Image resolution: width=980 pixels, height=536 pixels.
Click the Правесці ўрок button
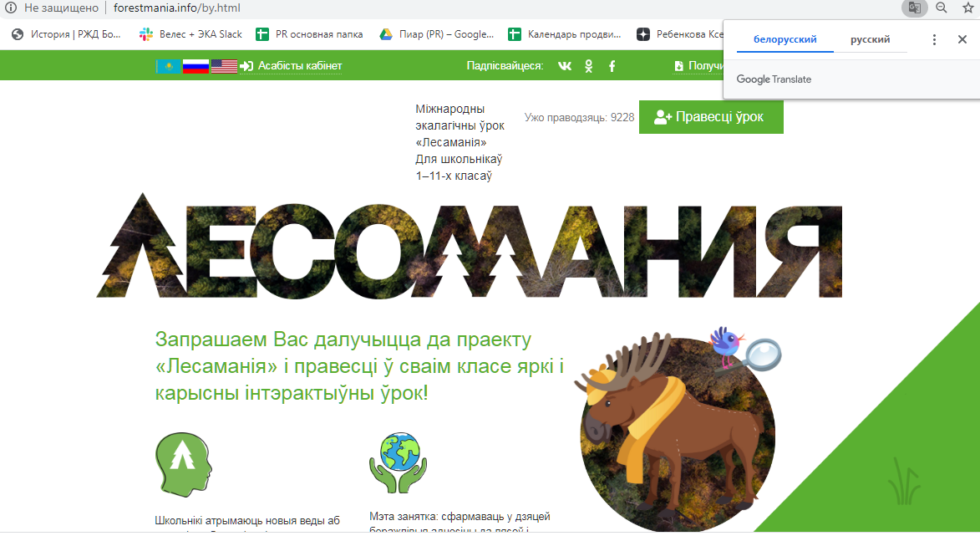pos(711,117)
